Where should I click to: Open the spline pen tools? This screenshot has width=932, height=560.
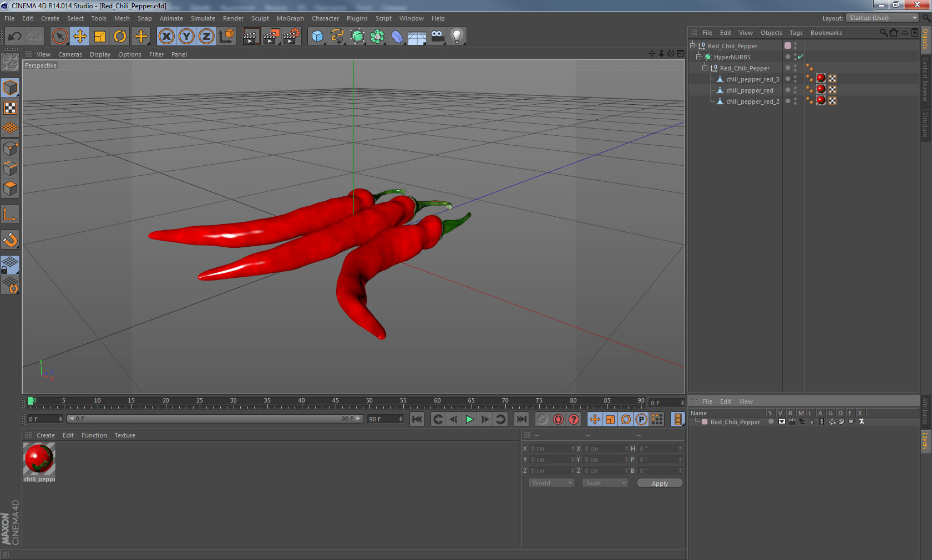point(337,37)
